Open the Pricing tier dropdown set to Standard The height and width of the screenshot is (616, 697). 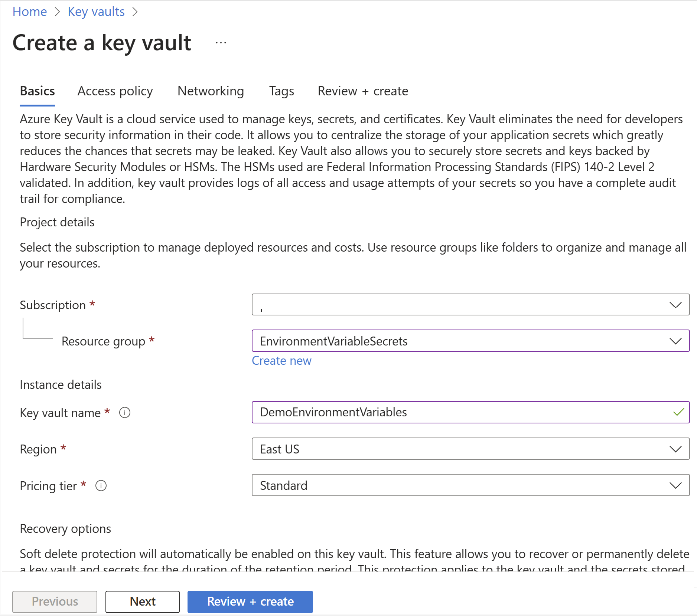point(470,485)
